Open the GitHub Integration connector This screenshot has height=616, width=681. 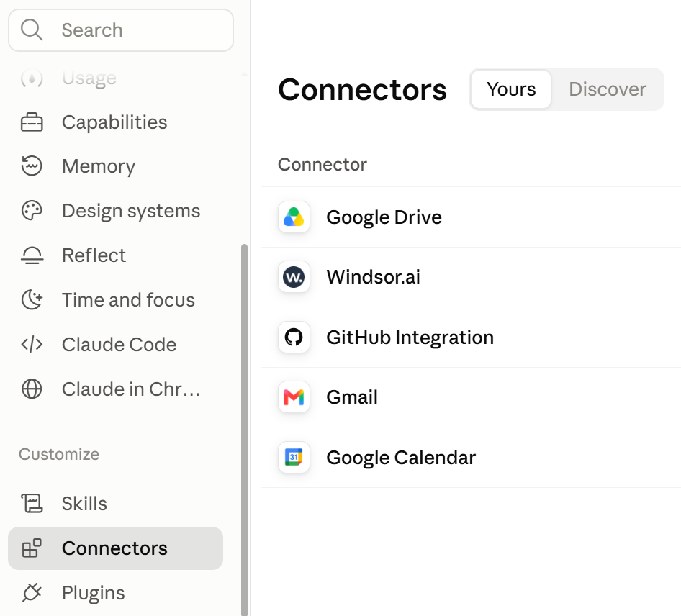(x=472, y=338)
